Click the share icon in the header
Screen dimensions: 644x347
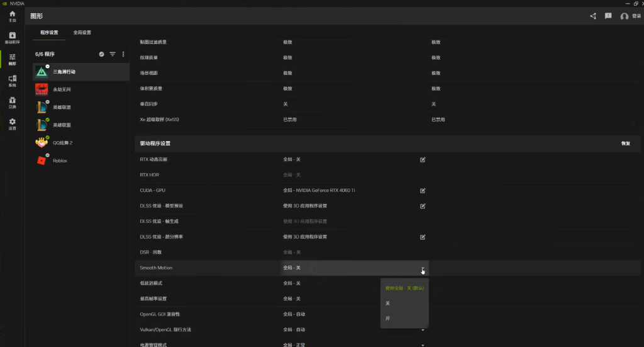593,16
